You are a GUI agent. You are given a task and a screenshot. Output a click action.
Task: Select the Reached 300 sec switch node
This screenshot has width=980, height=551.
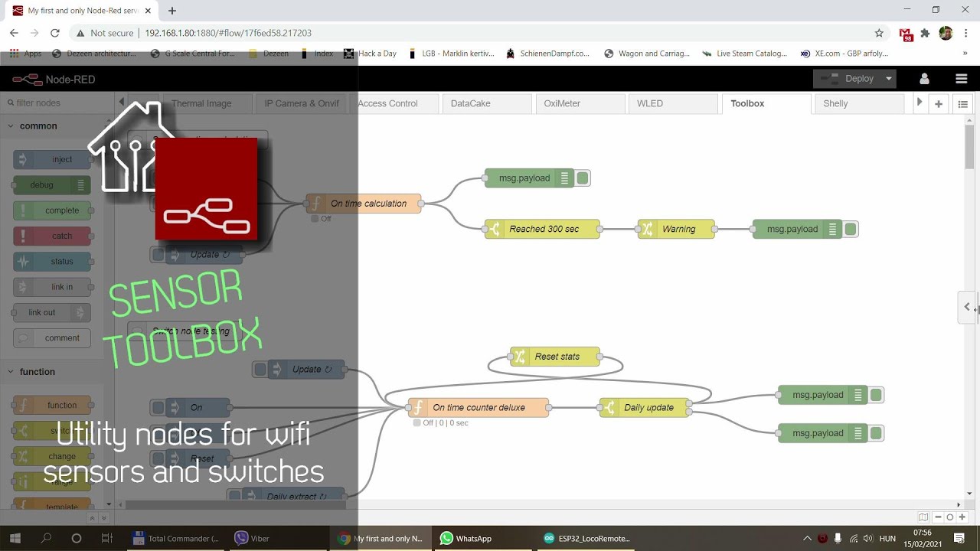click(542, 229)
